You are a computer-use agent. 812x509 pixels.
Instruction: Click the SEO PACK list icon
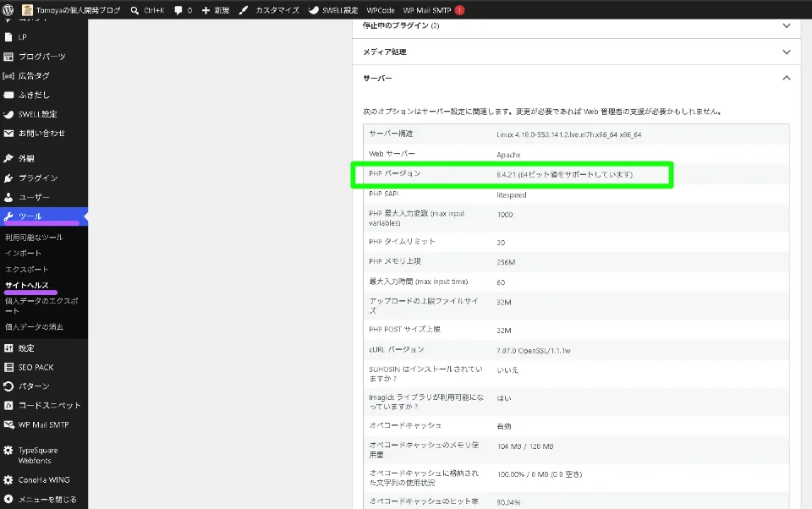[x=8, y=367]
